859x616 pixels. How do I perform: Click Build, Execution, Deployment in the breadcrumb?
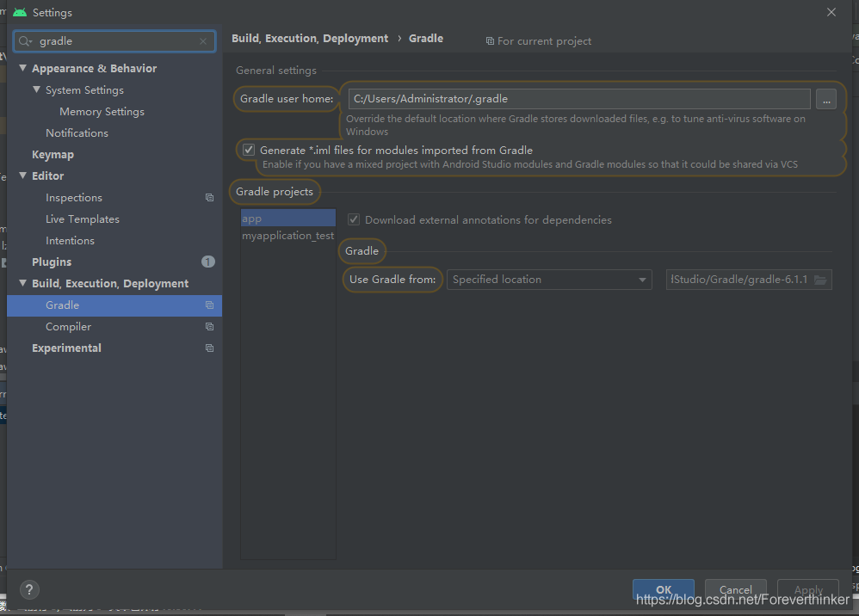click(x=310, y=38)
